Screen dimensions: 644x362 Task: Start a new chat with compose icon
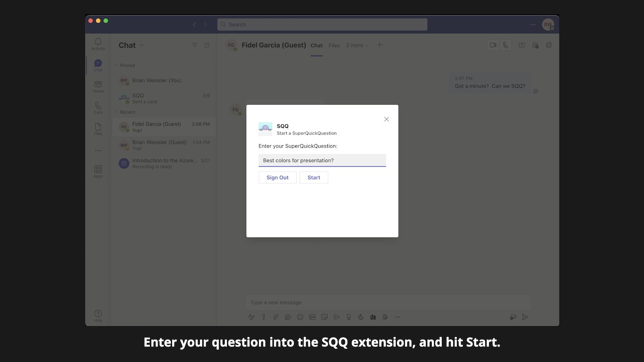(206, 45)
